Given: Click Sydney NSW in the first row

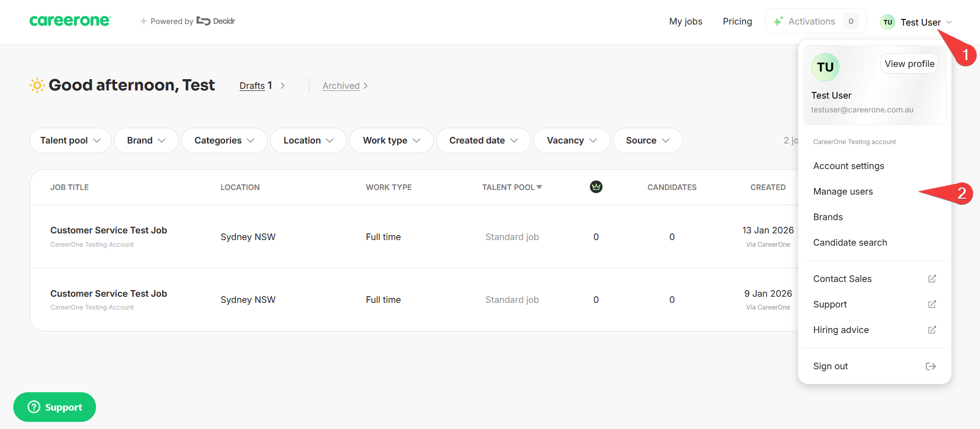Looking at the screenshot, I should coord(248,237).
